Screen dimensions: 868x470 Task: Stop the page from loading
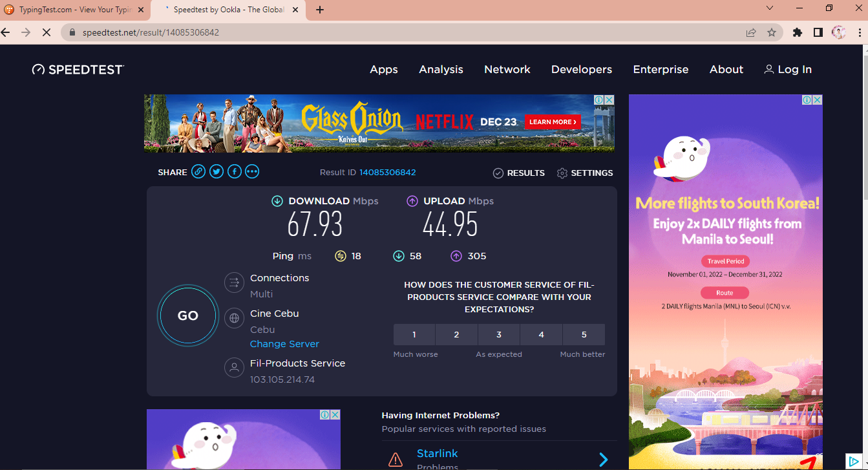point(46,32)
